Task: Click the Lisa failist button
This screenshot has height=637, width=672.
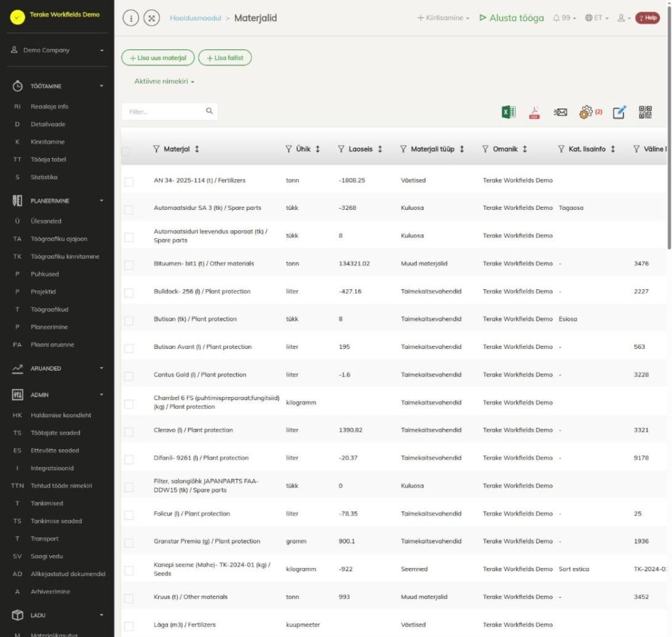Action: pos(225,58)
